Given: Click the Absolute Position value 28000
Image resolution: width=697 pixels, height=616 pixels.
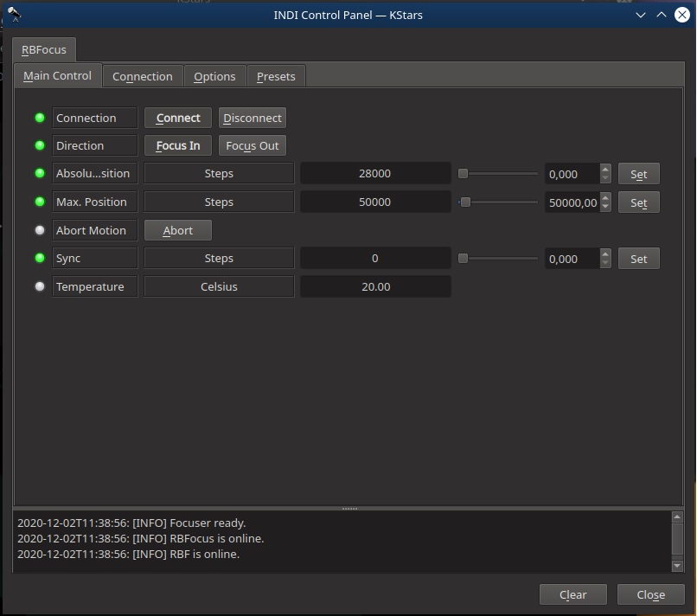Looking at the screenshot, I should click(375, 173).
